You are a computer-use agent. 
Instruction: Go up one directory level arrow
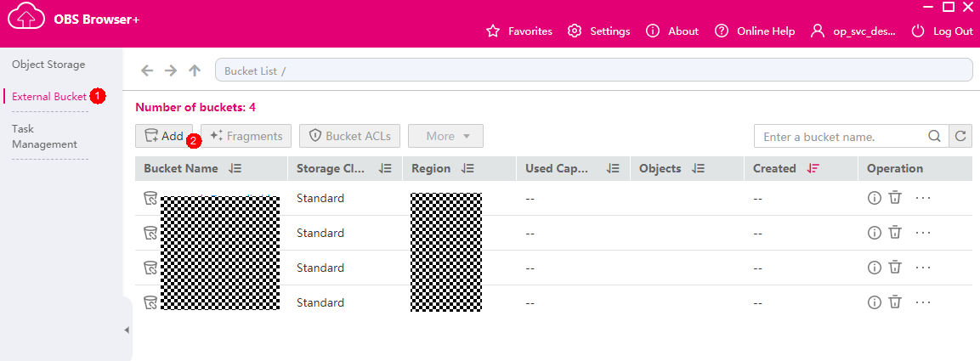195,71
